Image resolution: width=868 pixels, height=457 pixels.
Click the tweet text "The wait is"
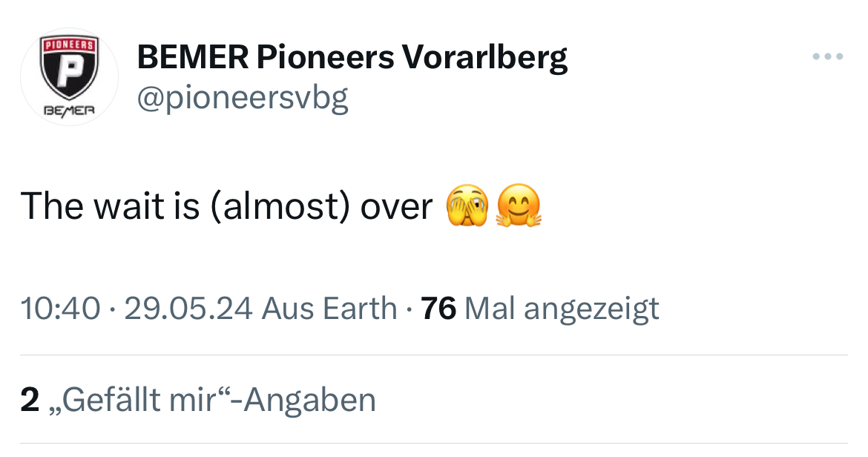point(110,206)
